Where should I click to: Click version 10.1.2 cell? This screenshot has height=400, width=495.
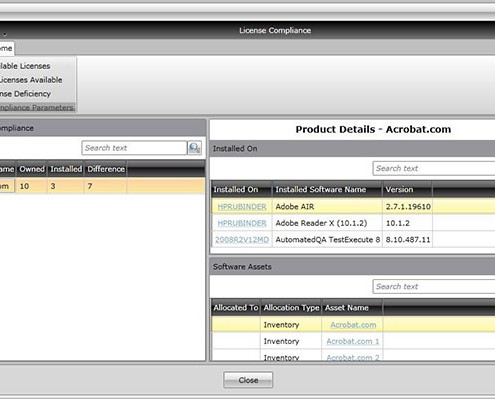(x=408, y=223)
